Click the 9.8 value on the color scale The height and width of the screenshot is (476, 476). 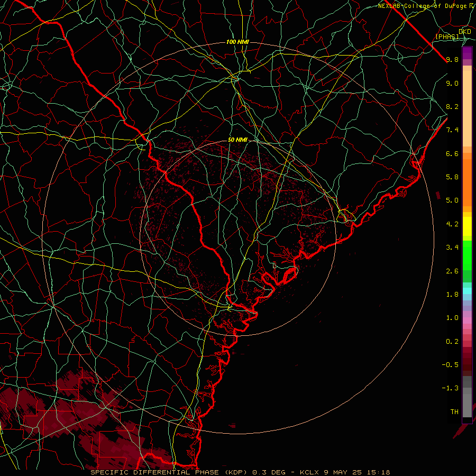tap(452, 59)
